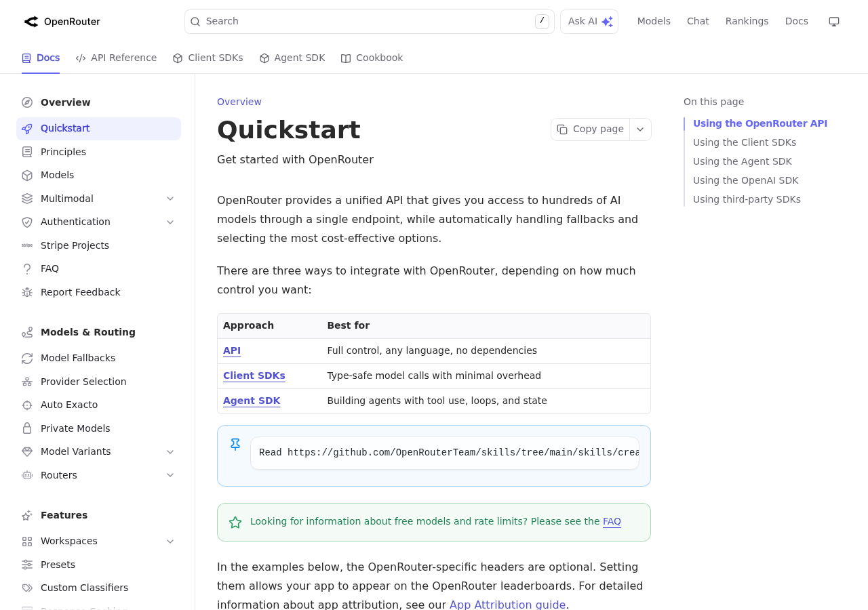868x610 pixels.
Task: Click the Agent SDK cube icon
Action: coord(264,58)
